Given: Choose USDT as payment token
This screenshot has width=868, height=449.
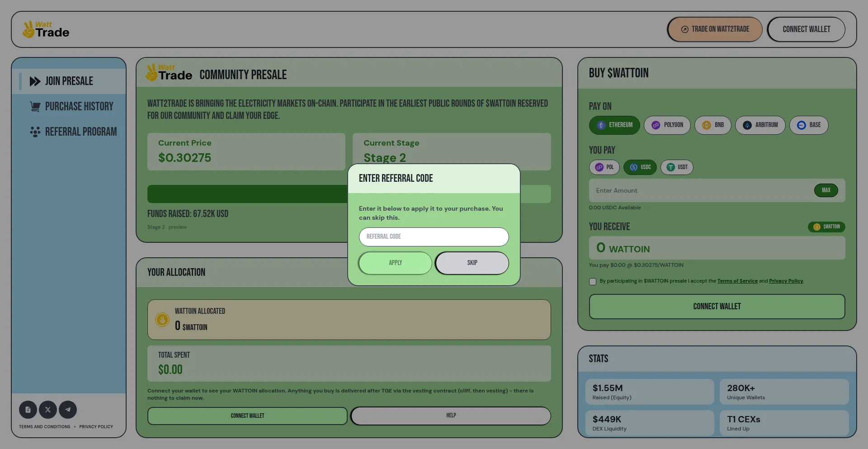Looking at the screenshot, I should pyautogui.click(x=677, y=167).
